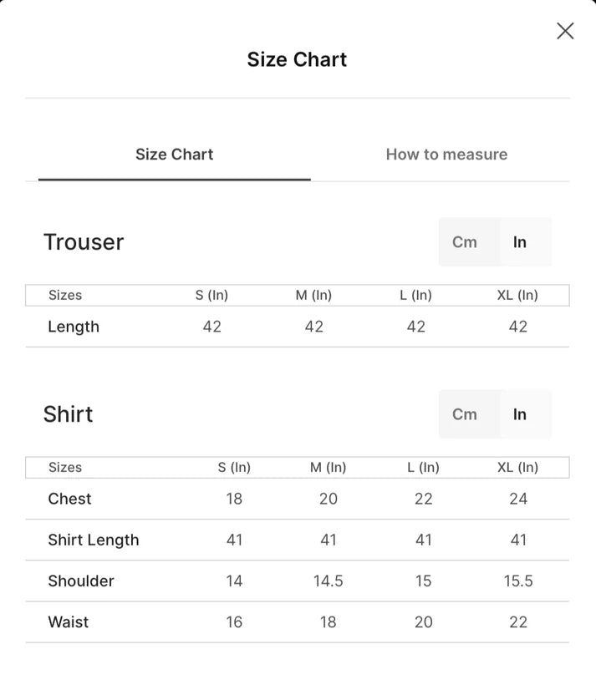Image resolution: width=596 pixels, height=700 pixels.
Task: Click the Trouser S (In) column header
Action: (211, 295)
